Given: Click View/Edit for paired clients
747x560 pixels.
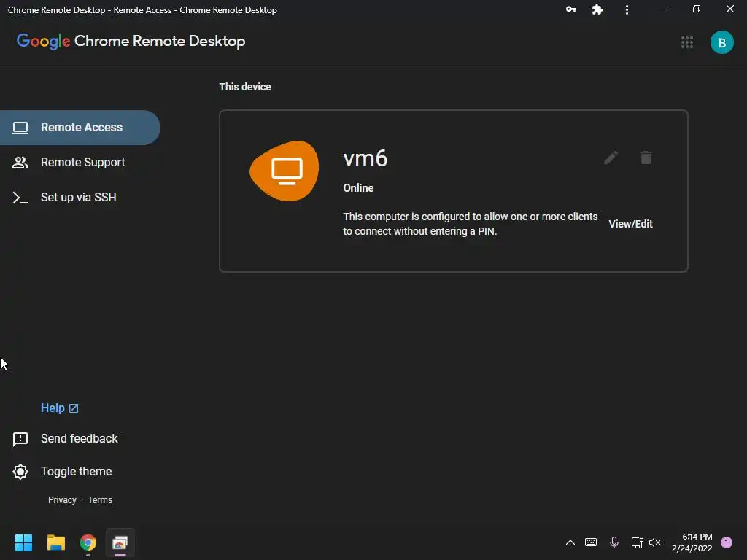Looking at the screenshot, I should [x=630, y=224].
